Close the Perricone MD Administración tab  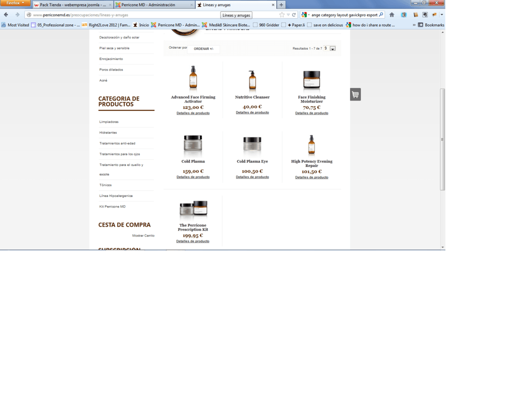tap(192, 5)
